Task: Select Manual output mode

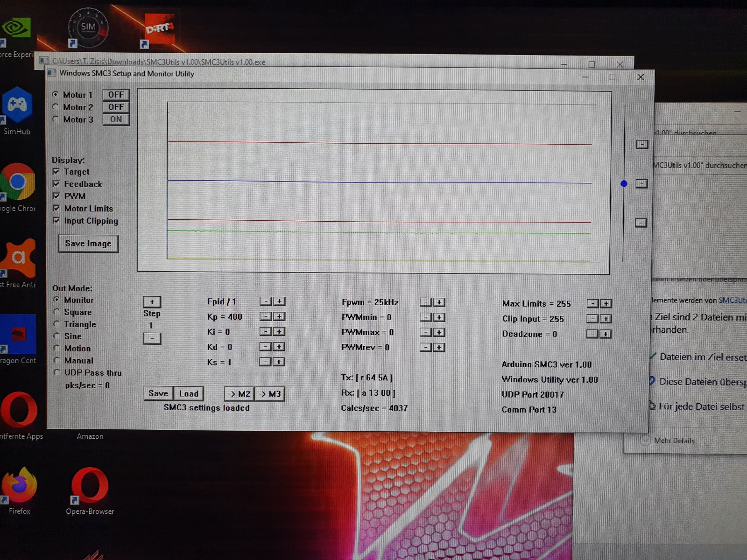Action: (x=56, y=360)
